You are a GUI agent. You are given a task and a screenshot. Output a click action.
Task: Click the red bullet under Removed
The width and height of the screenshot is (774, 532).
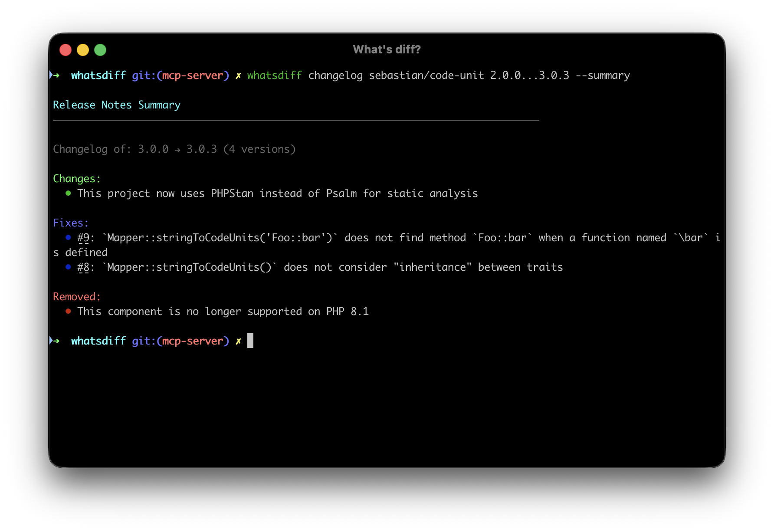click(68, 311)
